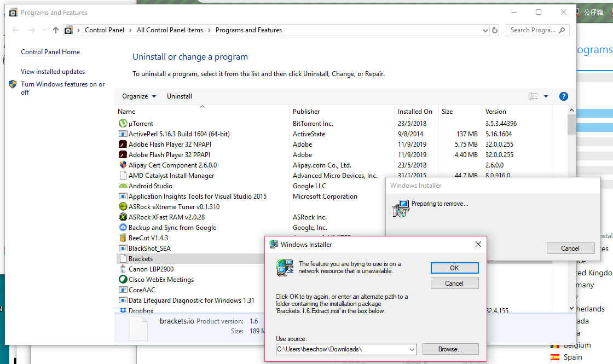Click the Backup and Sync from Google icon
The image size is (613, 364).
(123, 228)
